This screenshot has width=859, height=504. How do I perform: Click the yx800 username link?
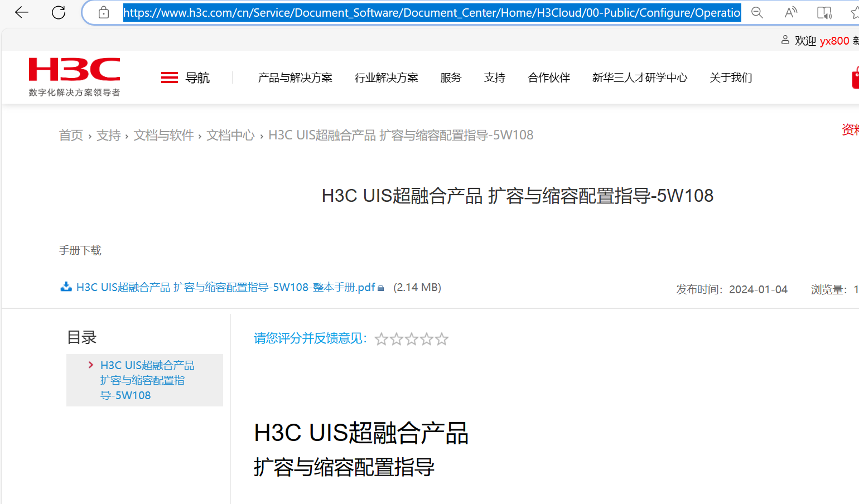pyautogui.click(x=834, y=41)
